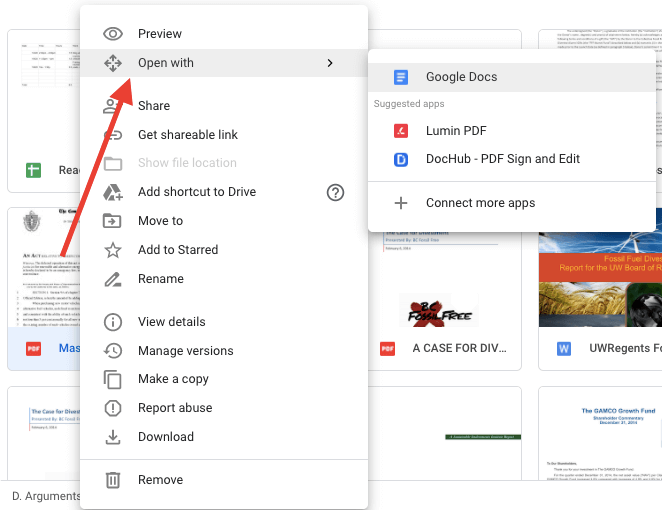
Task: Open Manage versions entry
Action: click(x=185, y=351)
